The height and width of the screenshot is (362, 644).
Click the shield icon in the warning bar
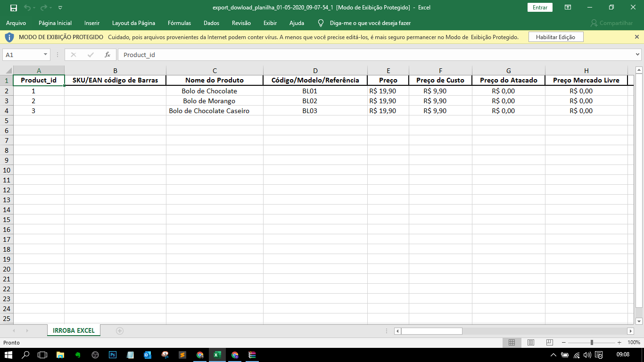pos(9,37)
